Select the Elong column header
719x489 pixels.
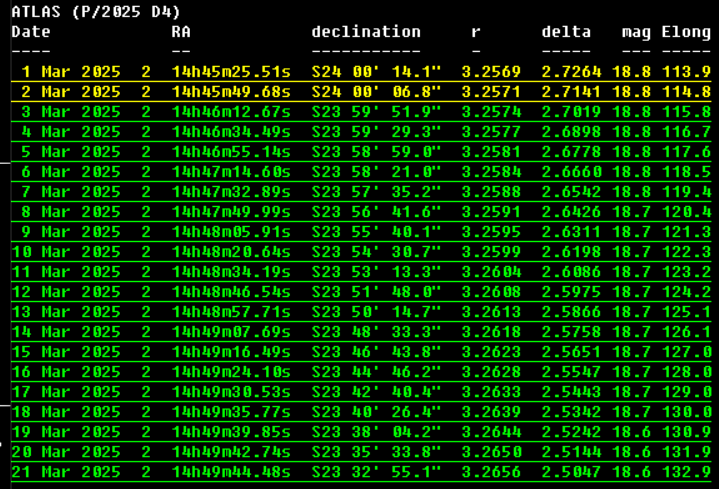[686, 32]
